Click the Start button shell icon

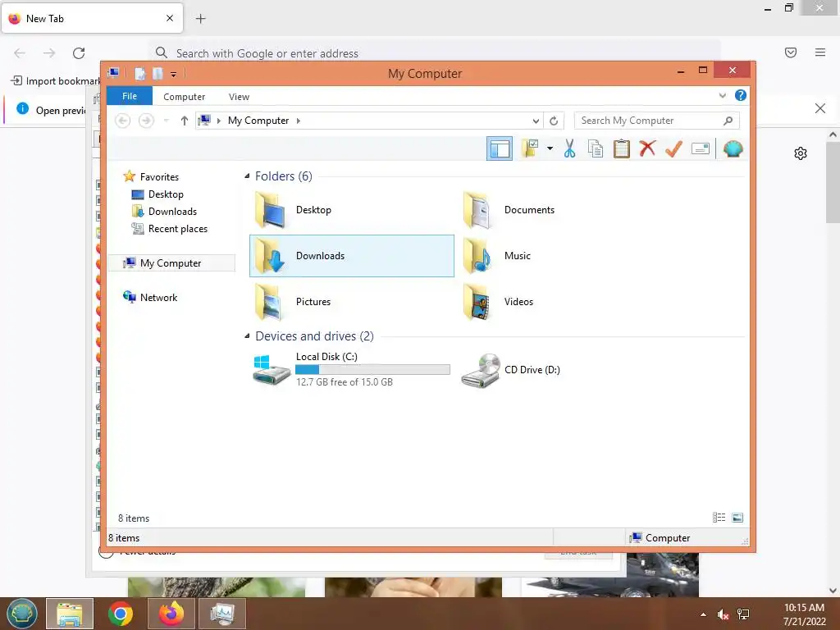tap(22, 614)
